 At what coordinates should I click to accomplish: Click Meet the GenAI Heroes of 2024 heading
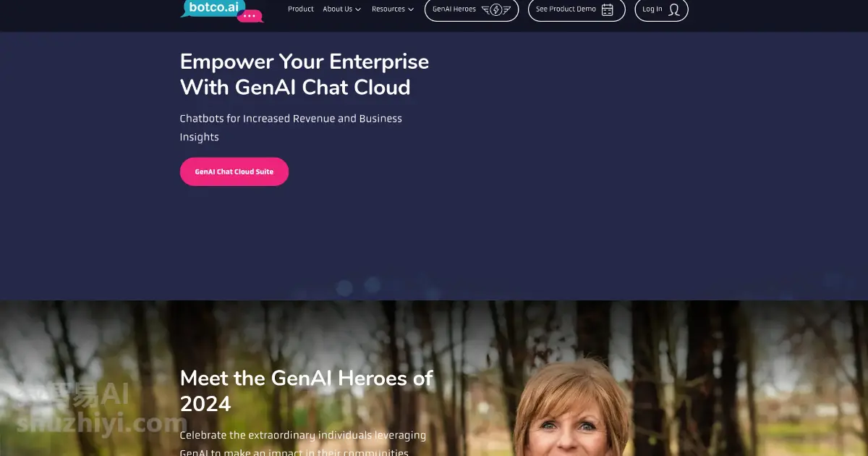coord(307,391)
